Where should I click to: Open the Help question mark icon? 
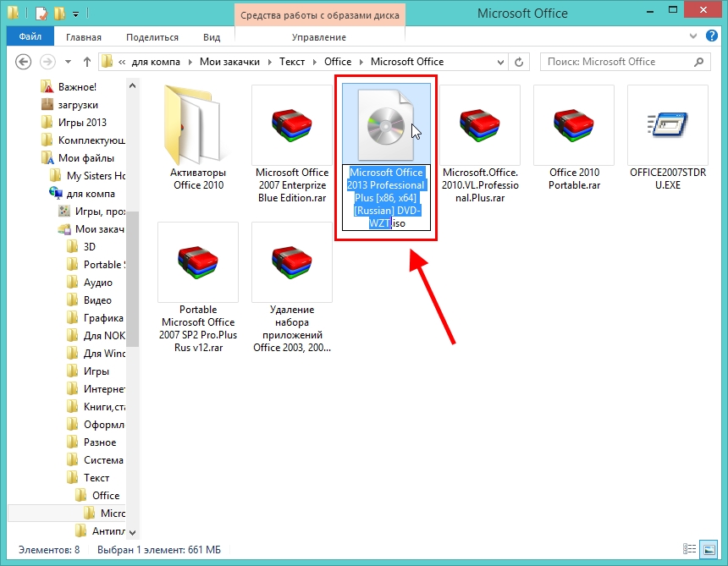pos(712,36)
